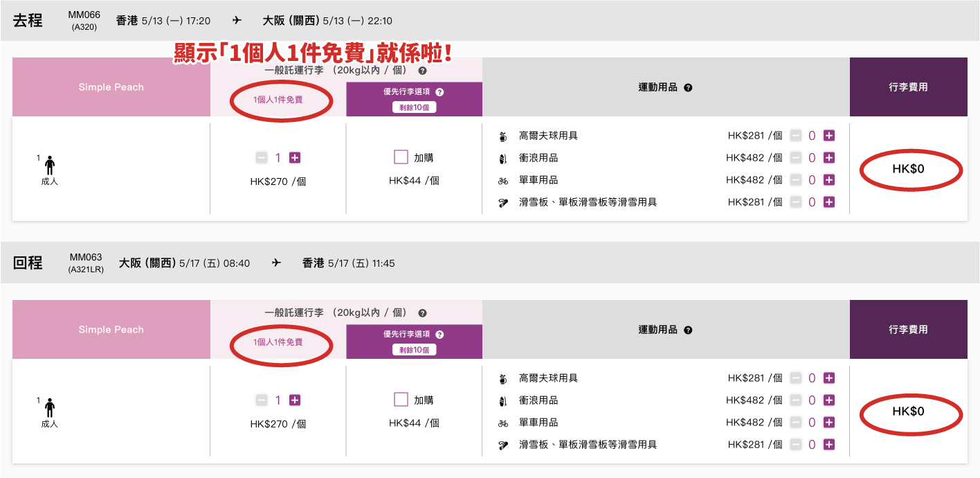Click help icon beside outbound 優先行李選項
This screenshot has height=478, width=980.
(439, 92)
